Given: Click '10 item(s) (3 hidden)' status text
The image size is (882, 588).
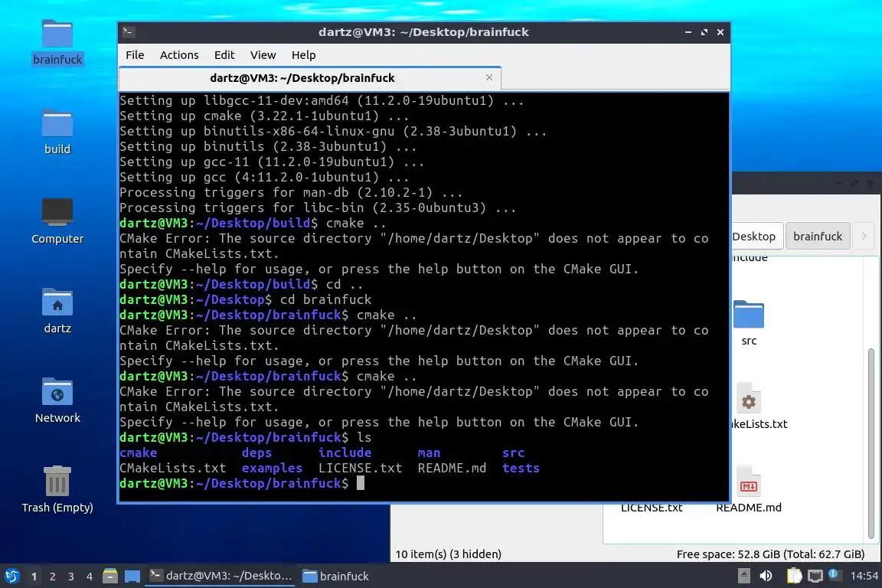Looking at the screenshot, I should click(448, 554).
